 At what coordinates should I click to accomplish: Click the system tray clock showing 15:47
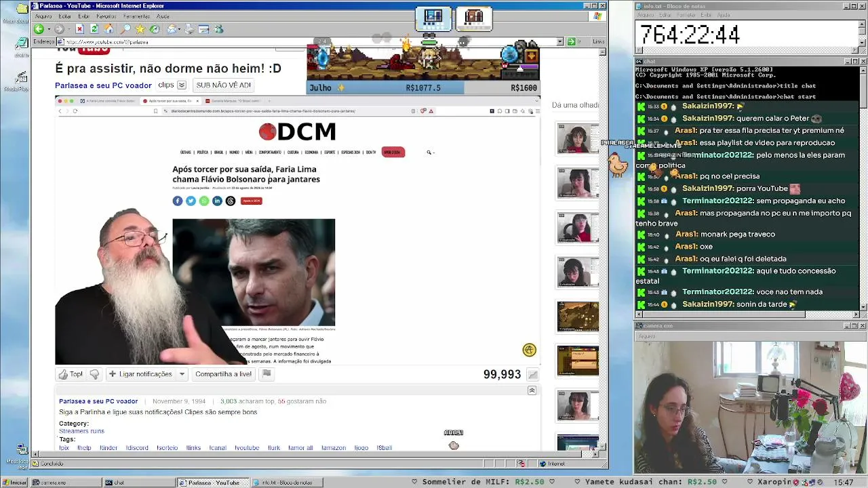[844, 483]
